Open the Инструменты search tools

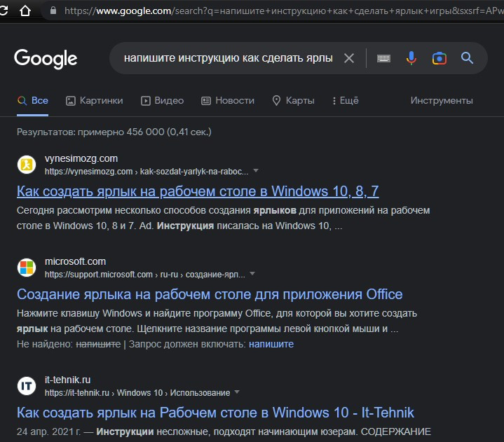[x=442, y=100]
